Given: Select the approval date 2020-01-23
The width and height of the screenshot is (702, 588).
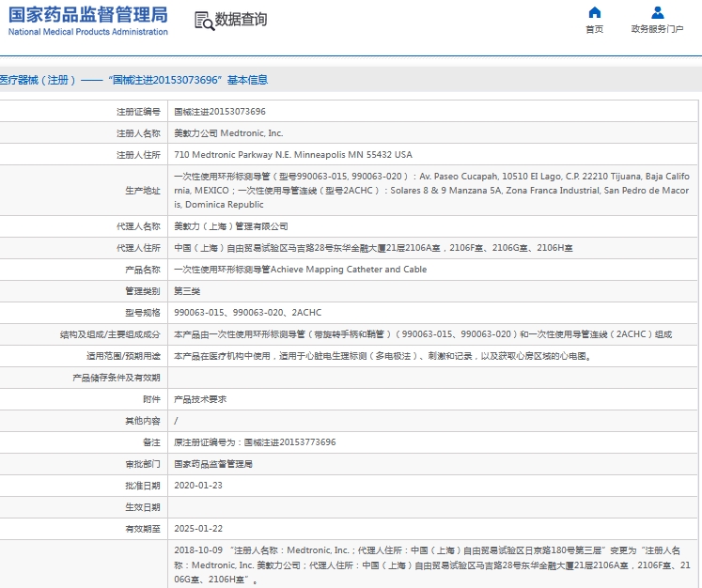Looking at the screenshot, I should pos(198,485).
